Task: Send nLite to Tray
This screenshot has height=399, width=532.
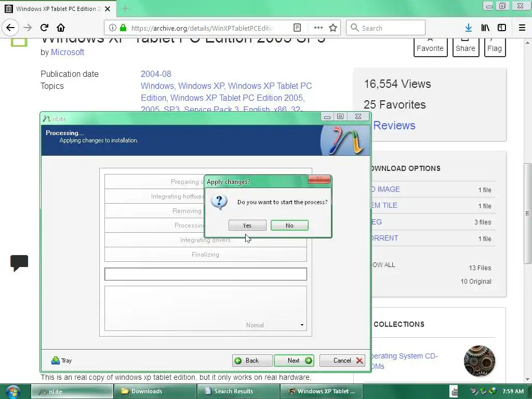Action: (x=61, y=361)
